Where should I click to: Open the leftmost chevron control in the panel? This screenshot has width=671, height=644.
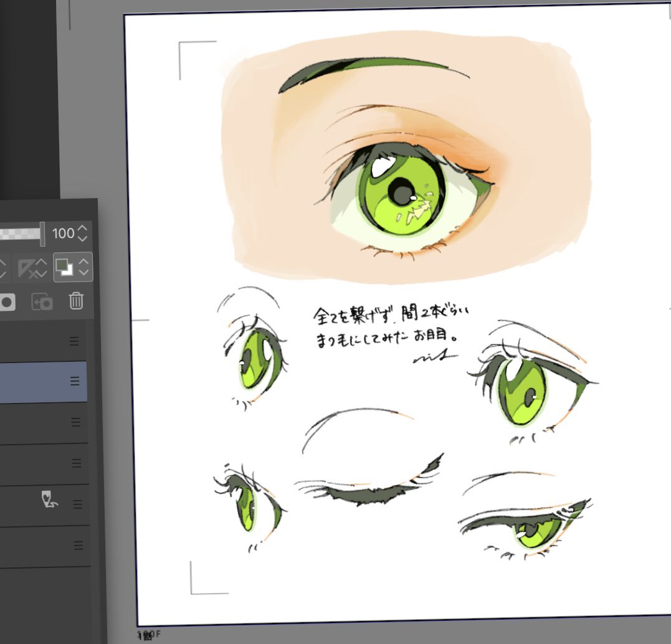(x=3, y=267)
